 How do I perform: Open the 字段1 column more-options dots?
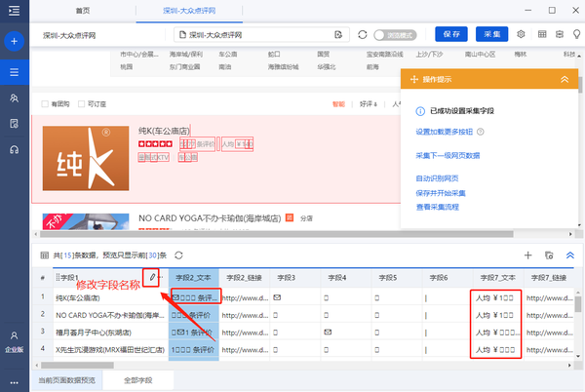tap(161, 277)
